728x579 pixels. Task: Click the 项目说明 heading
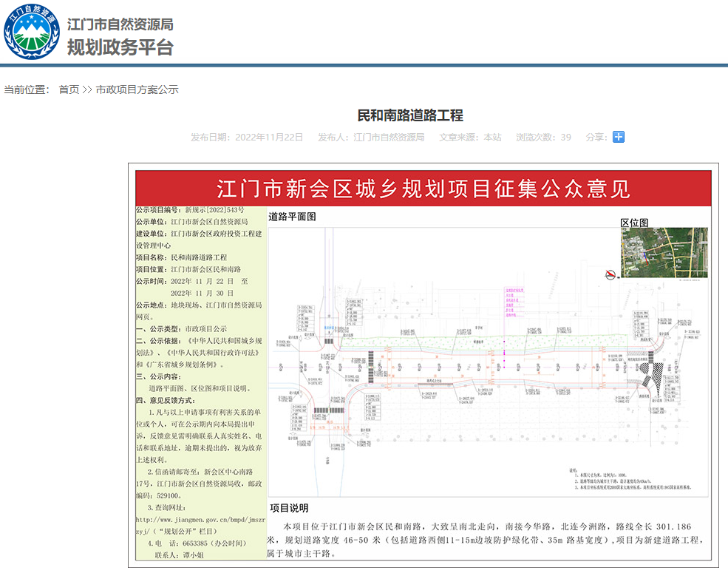pos(289,509)
